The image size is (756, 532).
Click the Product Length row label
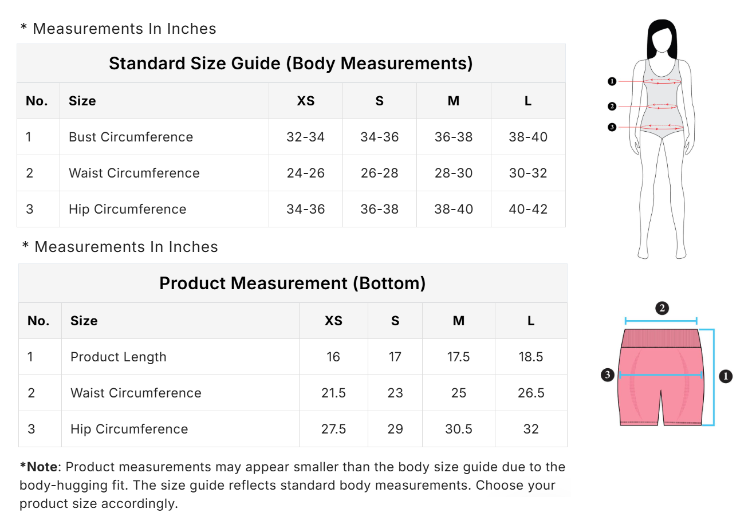pyautogui.click(x=118, y=357)
